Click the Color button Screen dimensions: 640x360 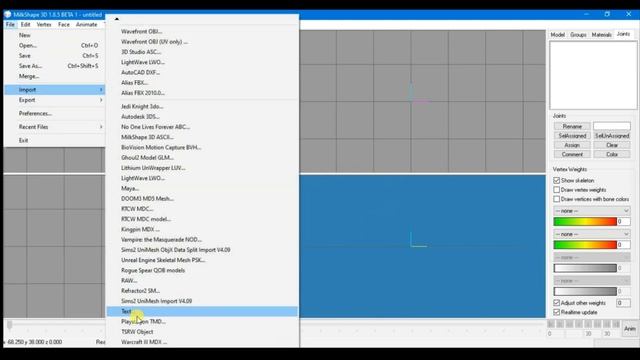click(612, 155)
